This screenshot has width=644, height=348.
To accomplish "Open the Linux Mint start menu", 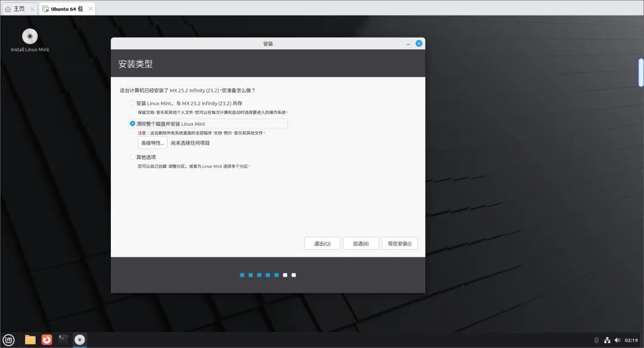I will click(x=8, y=340).
